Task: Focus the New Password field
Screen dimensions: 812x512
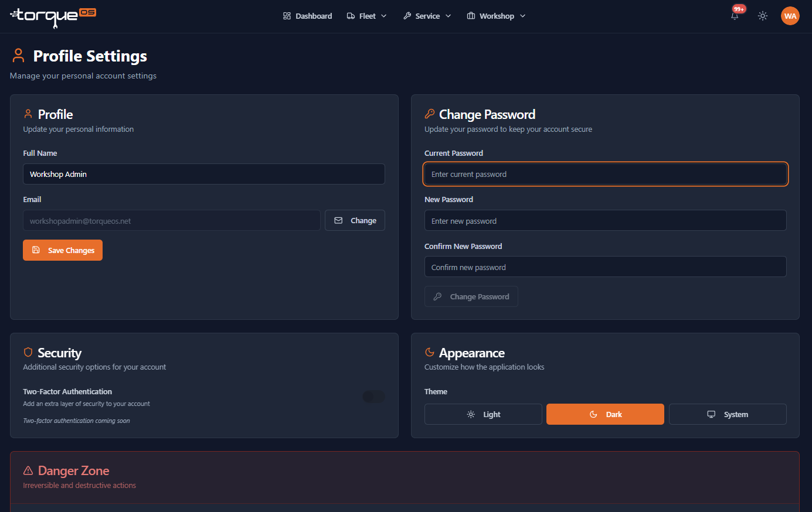Action: (x=606, y=220)
